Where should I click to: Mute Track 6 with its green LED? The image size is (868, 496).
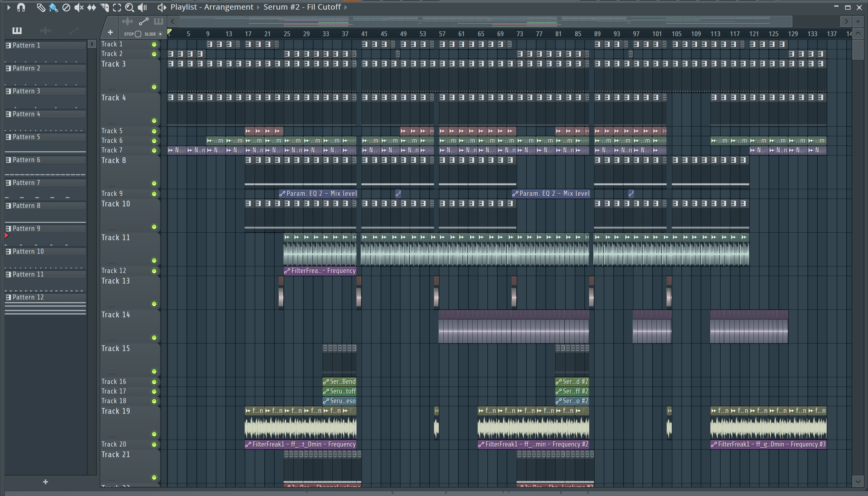click(x=154, y=141)
